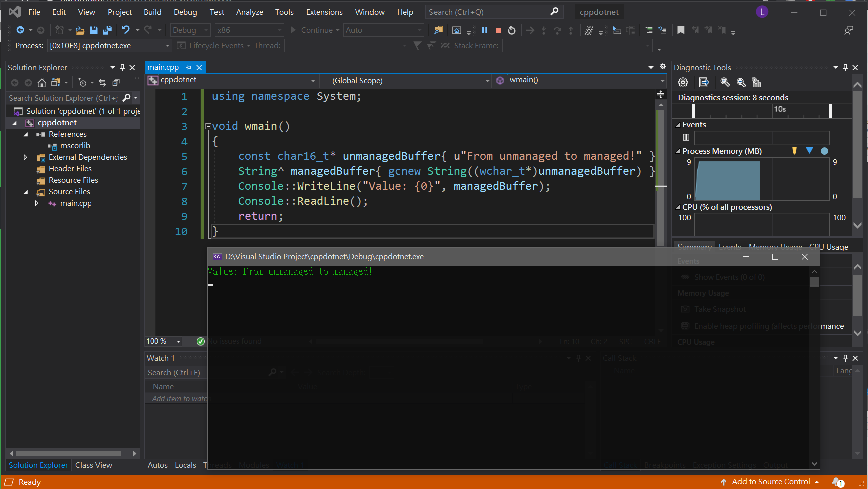Click the Find in Files icon

click(438, 30)
